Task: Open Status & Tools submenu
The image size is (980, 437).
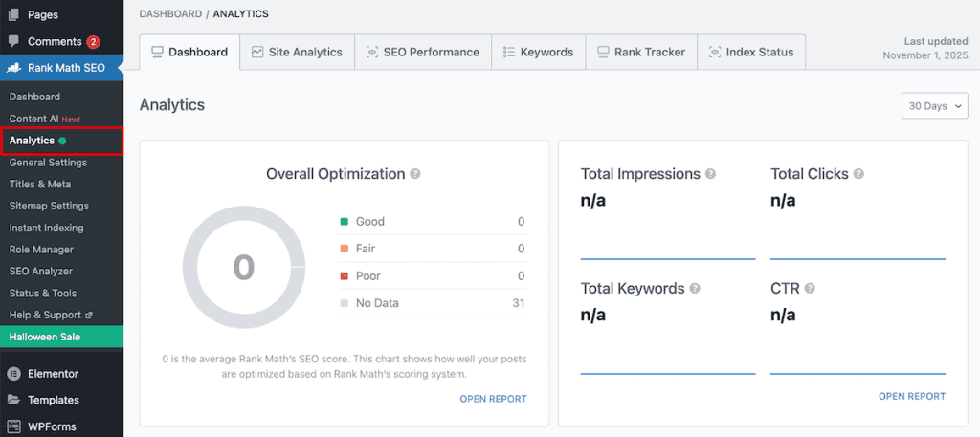Action: [42, 294]
